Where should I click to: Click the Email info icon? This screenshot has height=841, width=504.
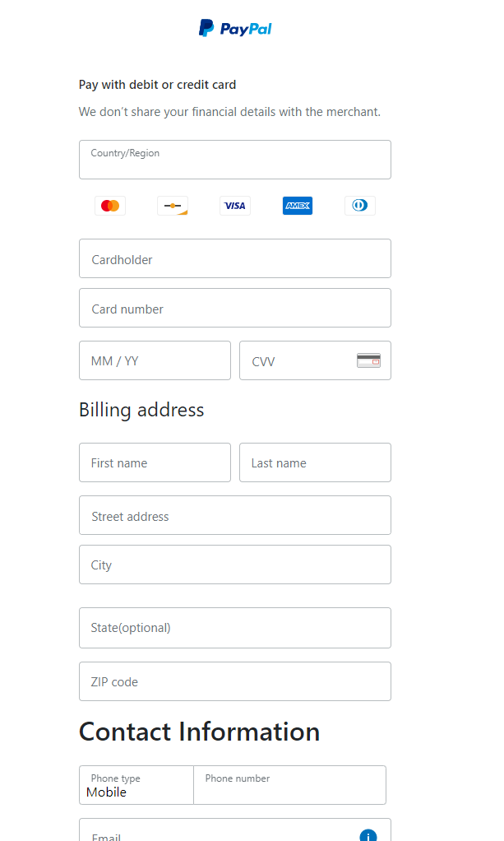368,835
